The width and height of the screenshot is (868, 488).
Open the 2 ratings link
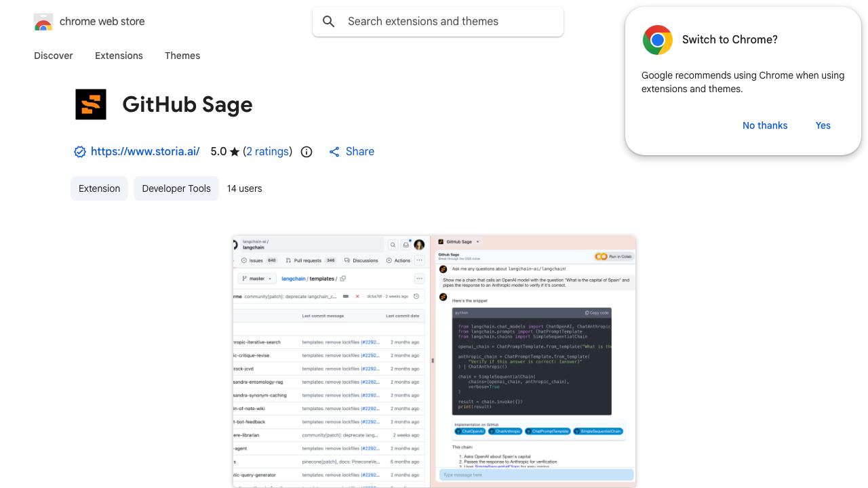(x=268, y=152)
